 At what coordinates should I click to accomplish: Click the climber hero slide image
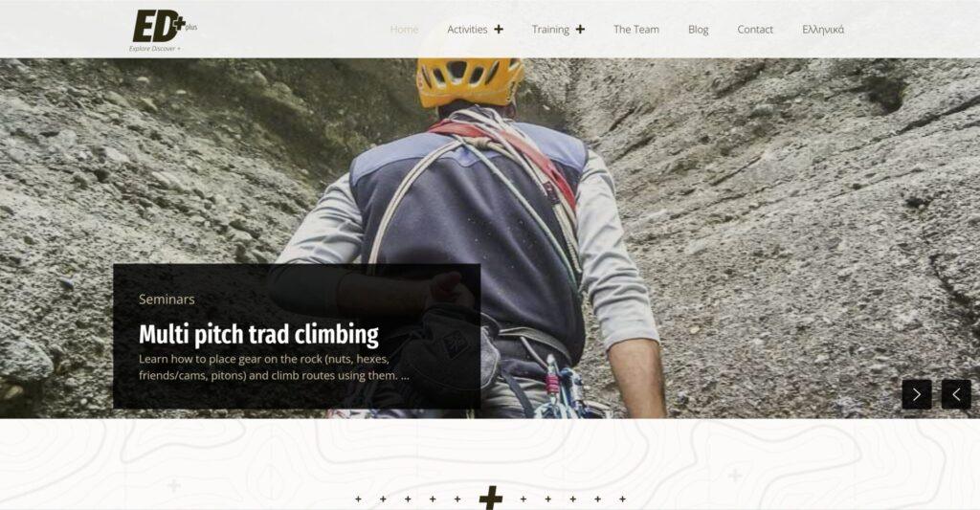pos(490,238)
